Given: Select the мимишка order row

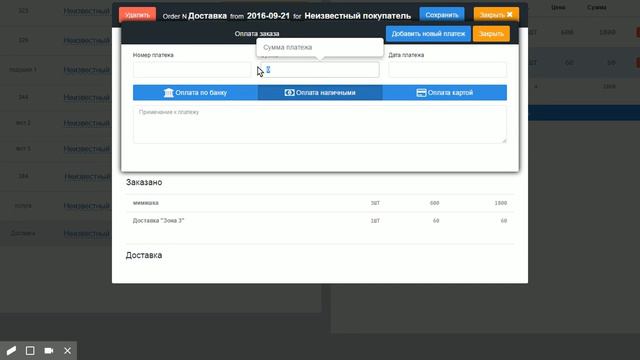Looking at the screenshot, I should [x=320, y=203].
